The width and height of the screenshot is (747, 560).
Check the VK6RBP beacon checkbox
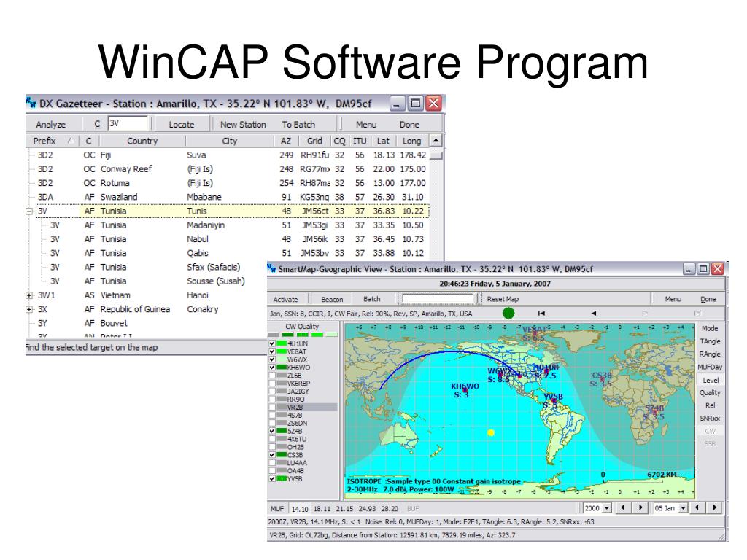[272, 384]
